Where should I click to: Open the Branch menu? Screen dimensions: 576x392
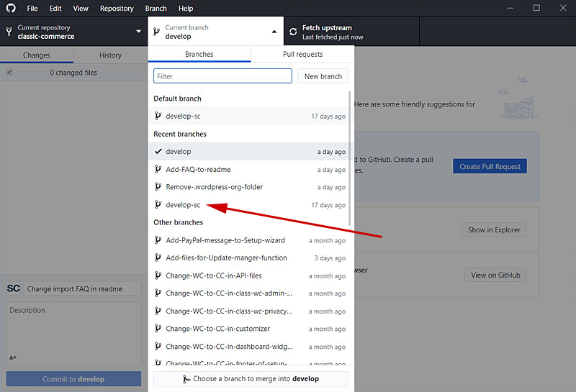(x=156, y=8)
